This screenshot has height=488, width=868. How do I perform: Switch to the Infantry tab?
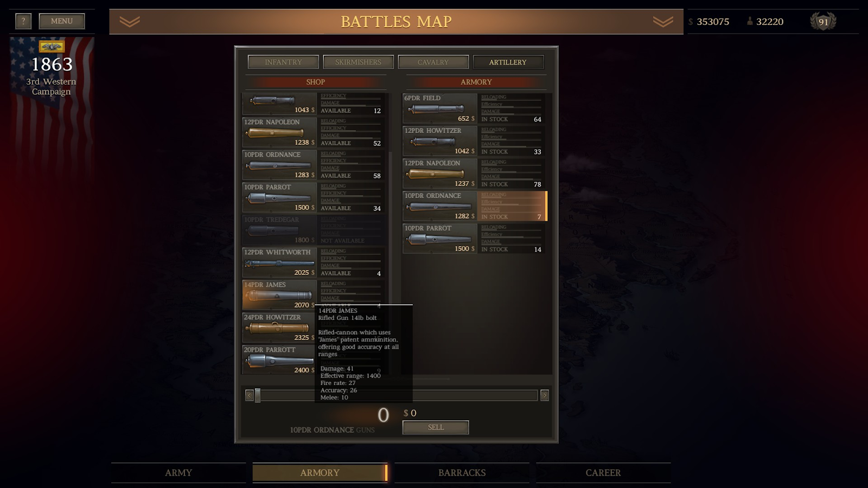(x=283, y=62)
